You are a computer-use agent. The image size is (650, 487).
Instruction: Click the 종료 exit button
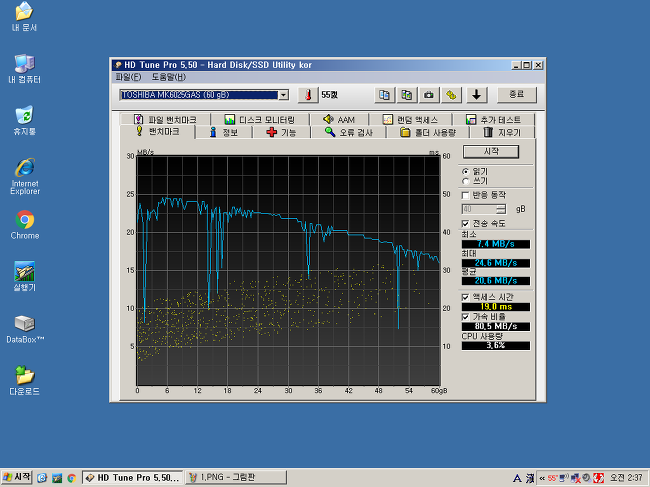(x=517, y=95)
